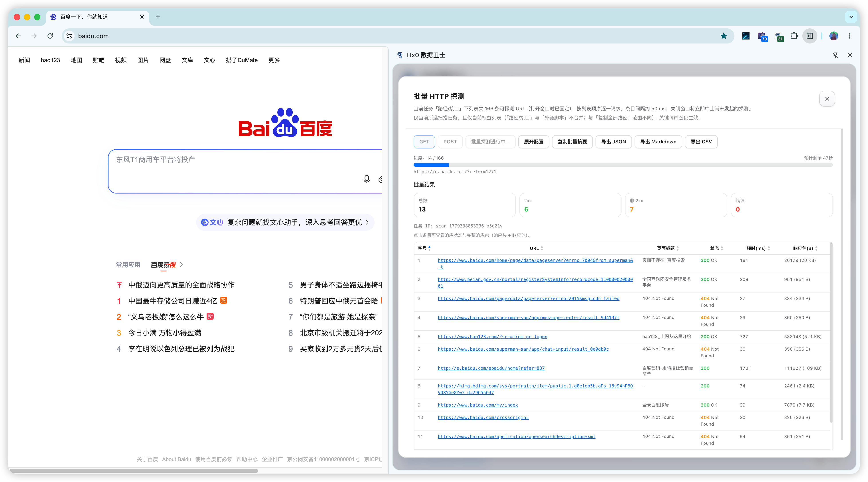Go back with the browser back arrow
The height and width of the screenshot is (482, 868).
(18, 36)
